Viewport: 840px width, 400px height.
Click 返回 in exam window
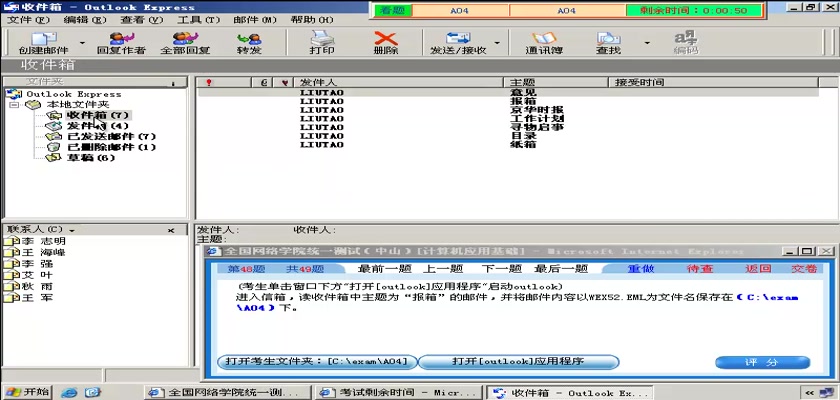pyautogui.click(x=758, y=269)
